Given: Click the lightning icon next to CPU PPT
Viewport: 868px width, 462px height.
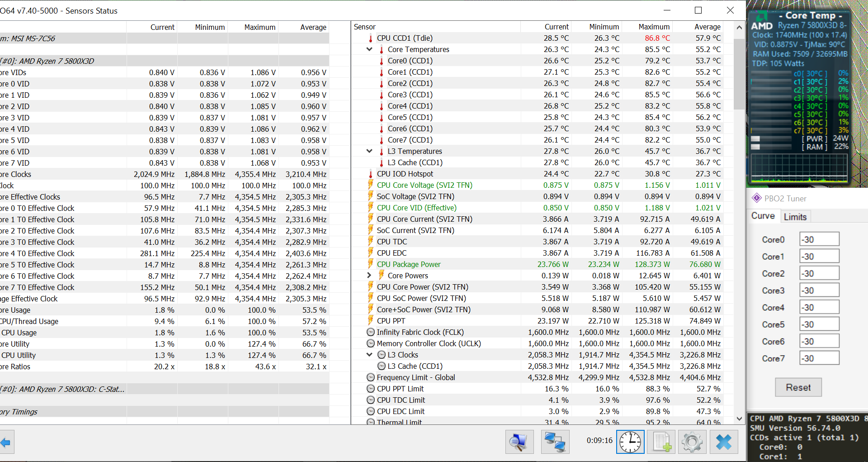Looking at the screenshot, I should pos(371,321).
